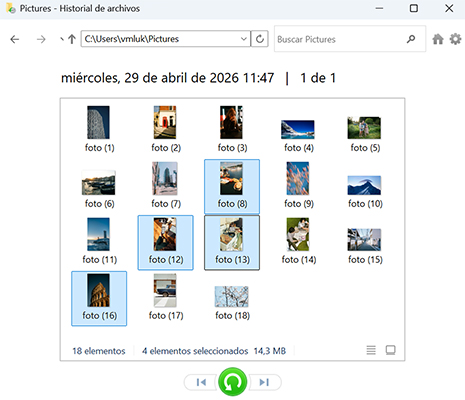Click the '18 elementos' status text

[99, 351]
